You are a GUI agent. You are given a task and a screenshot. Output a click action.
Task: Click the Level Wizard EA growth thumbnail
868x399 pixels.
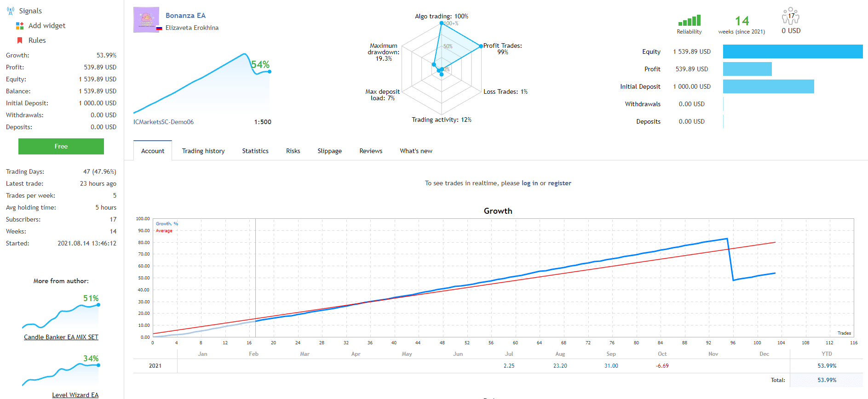point(61,372)
